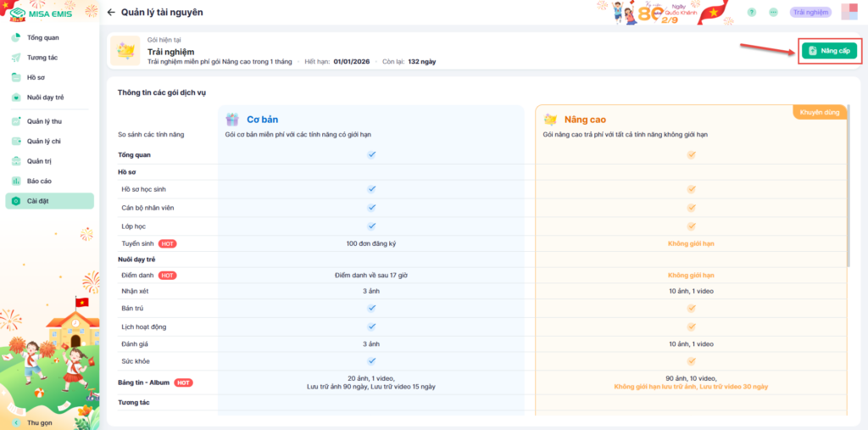Open the more options ellipsis icon
The height and width of the screenshot is (430, 868).
(773, 12)
